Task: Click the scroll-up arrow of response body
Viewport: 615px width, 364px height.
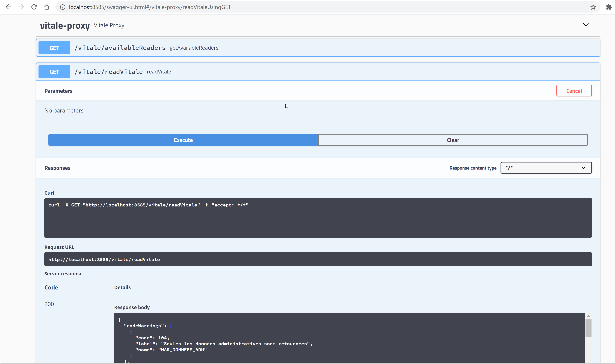Action: [x=588, y=316]
